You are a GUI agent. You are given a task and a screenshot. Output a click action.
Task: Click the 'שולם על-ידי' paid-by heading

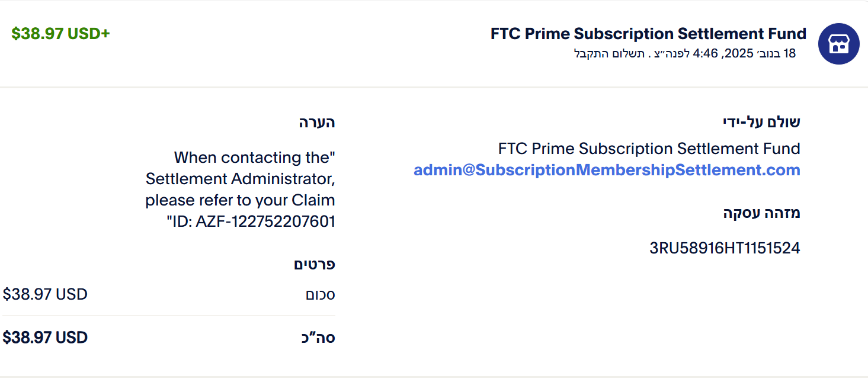[761, 123]
